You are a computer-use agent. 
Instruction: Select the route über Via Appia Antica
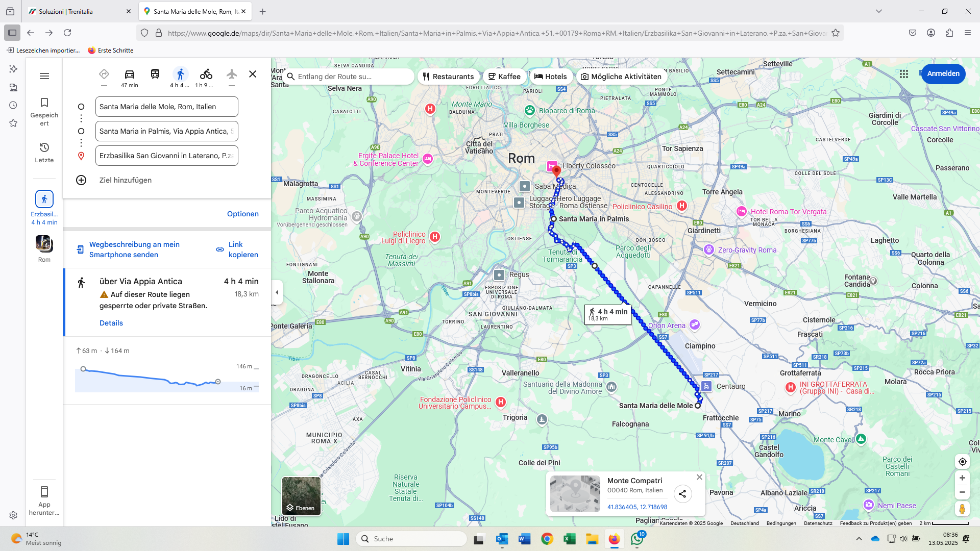167,302
